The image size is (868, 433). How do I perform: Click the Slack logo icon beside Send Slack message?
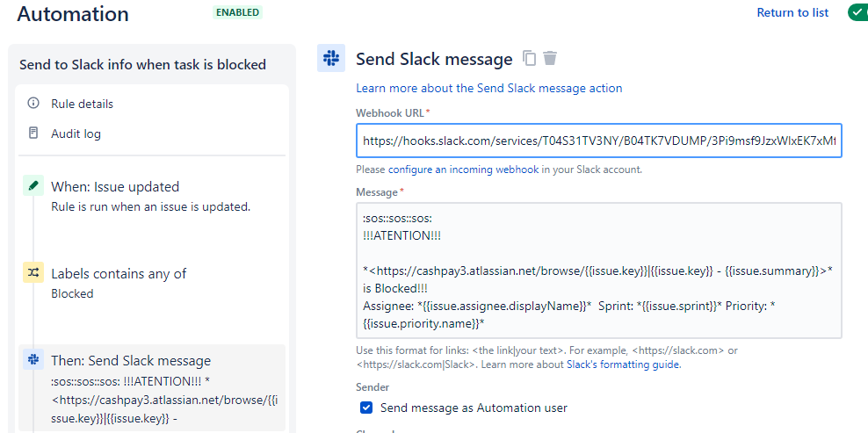coord(331,59)
